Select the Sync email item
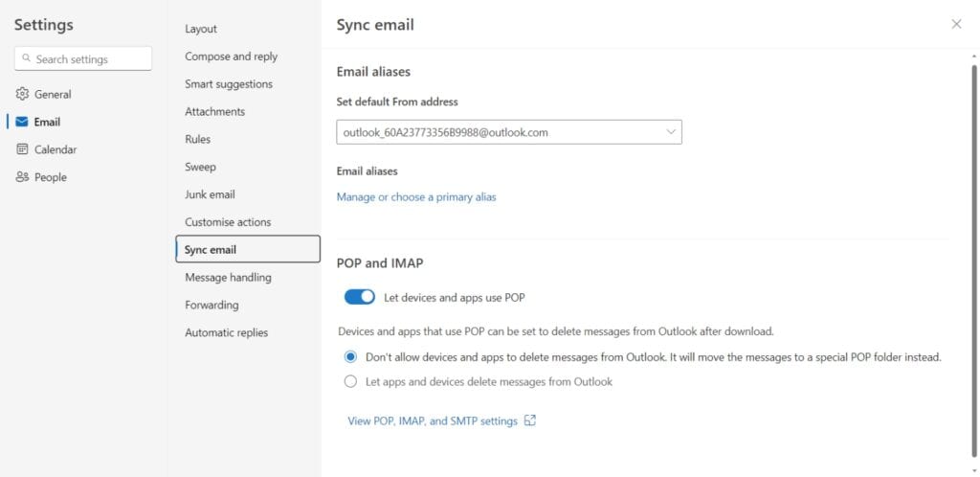The image size is (980, 477). coord(248,249)
